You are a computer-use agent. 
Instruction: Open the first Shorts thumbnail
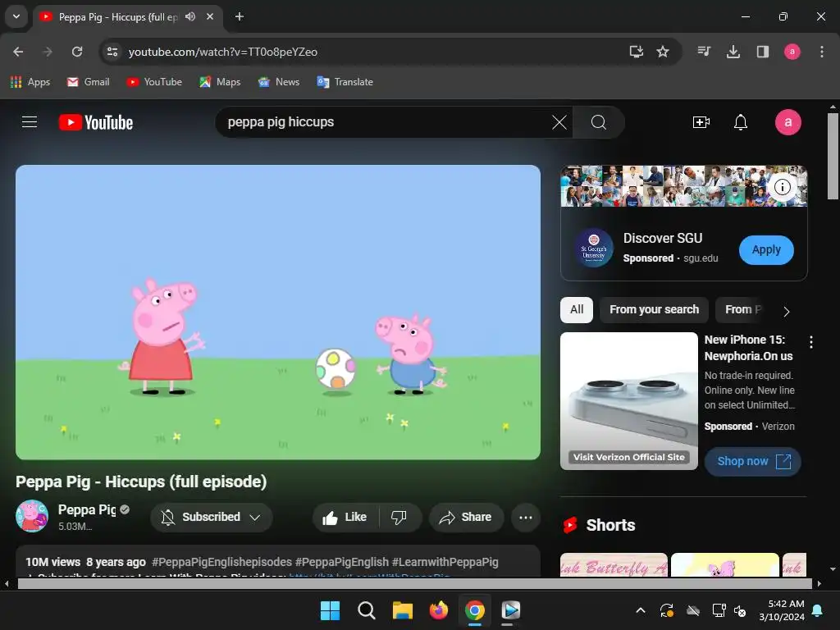pyautogui.click(x=614, y=565)
